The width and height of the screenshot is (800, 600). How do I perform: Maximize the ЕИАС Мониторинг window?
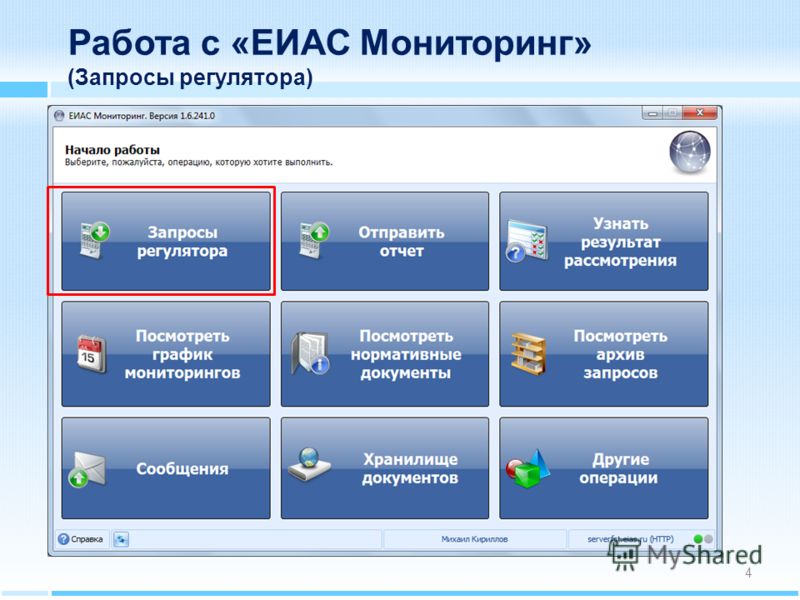tap(672, 113)
